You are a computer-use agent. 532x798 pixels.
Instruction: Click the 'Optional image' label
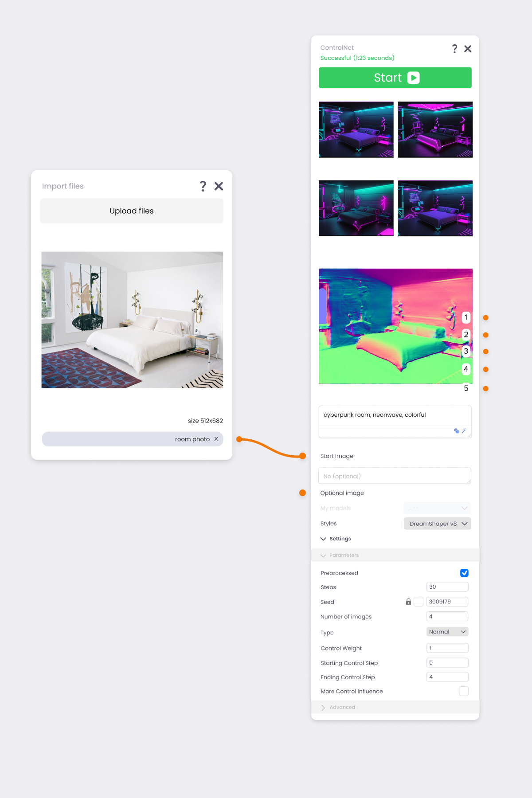pyautogui.click(x=342, y=493)
